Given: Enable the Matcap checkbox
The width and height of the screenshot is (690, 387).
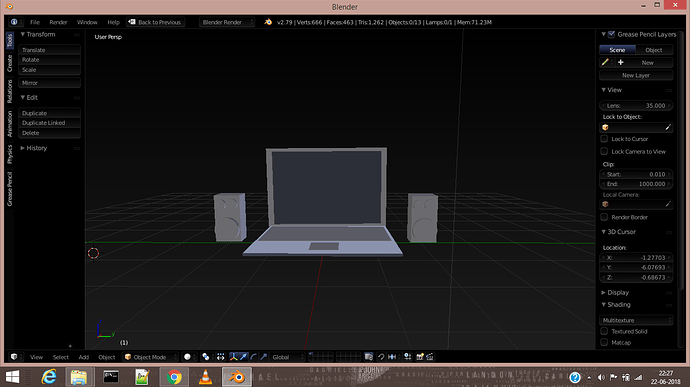Looking at the screenshot, I should click(x=604, y=342).
